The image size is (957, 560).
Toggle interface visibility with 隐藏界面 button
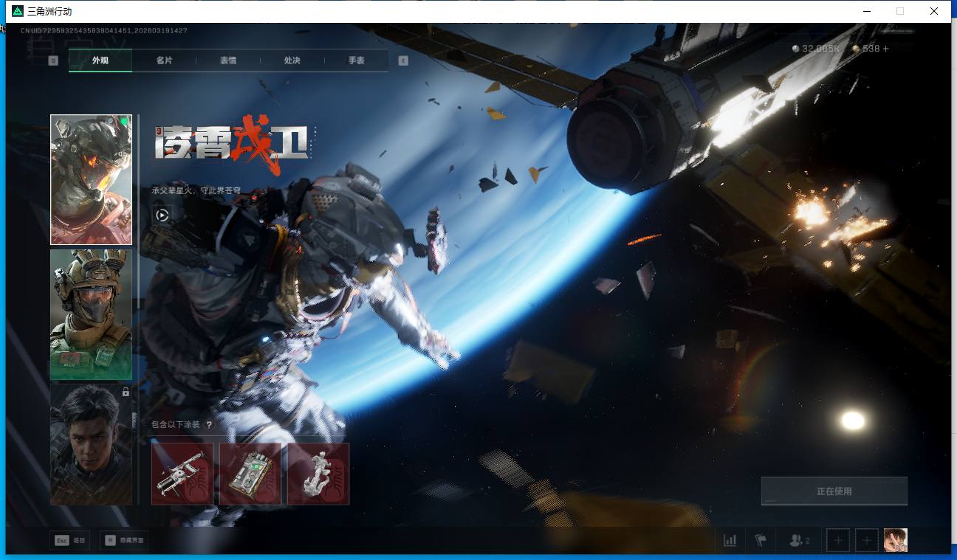pos(123,541)
